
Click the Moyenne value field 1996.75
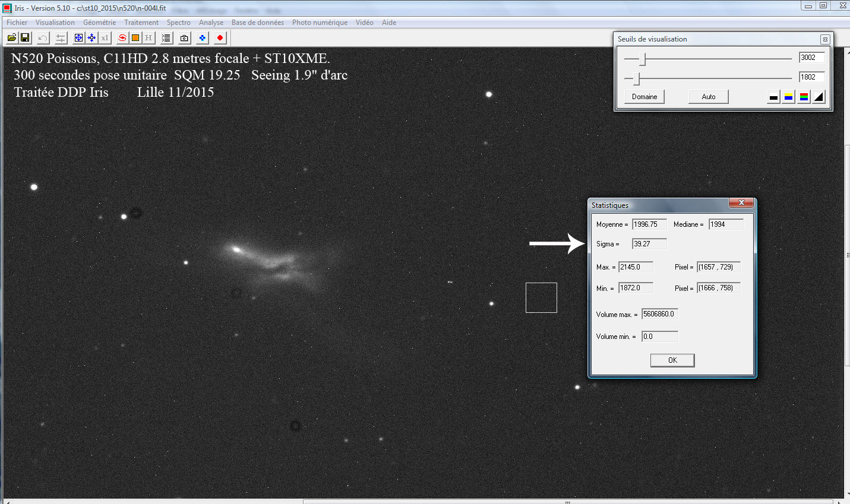(649, 224)
